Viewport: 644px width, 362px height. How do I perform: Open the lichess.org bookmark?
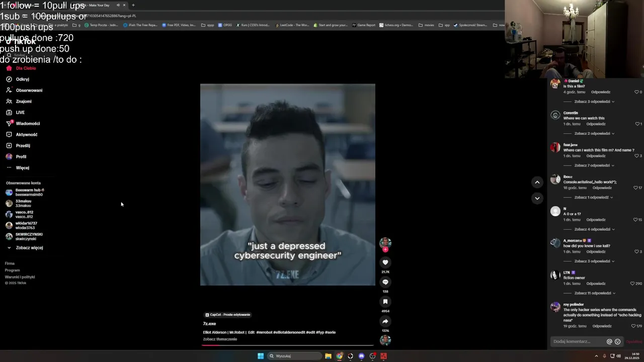click(396, 25)
